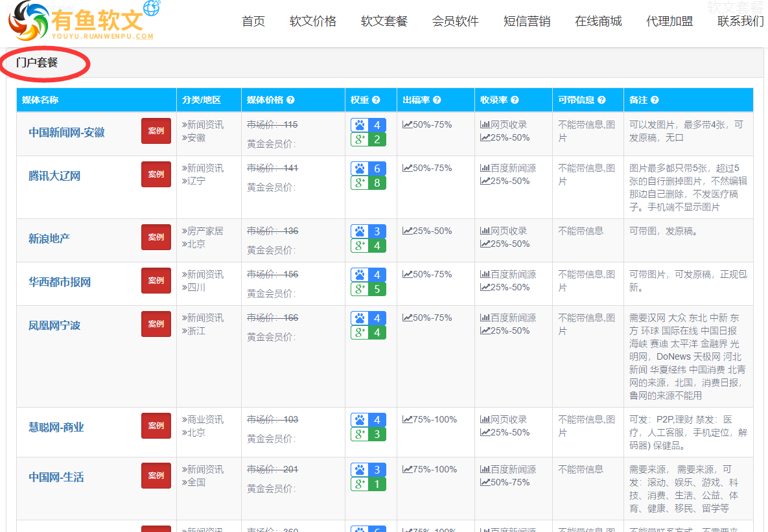
Task: Click »四川 region text
Action: [194, 288]
